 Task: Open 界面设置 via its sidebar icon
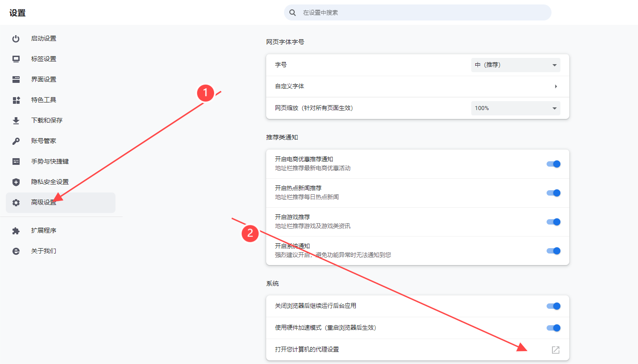pos(16,79)
